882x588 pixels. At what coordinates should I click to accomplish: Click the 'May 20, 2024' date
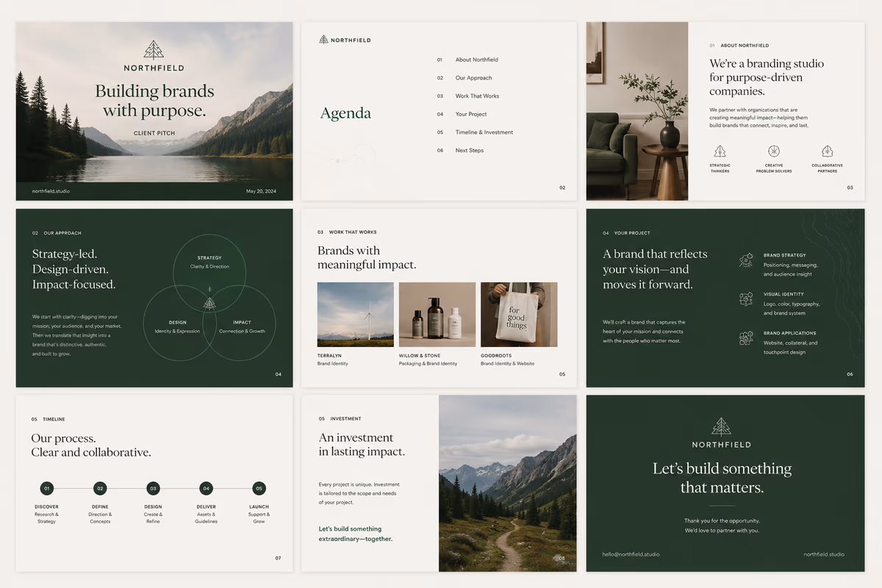pos(262,191)
